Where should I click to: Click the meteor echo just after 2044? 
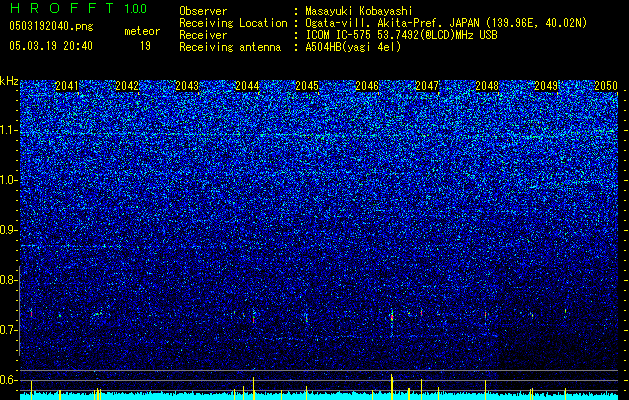coord(254,319)
